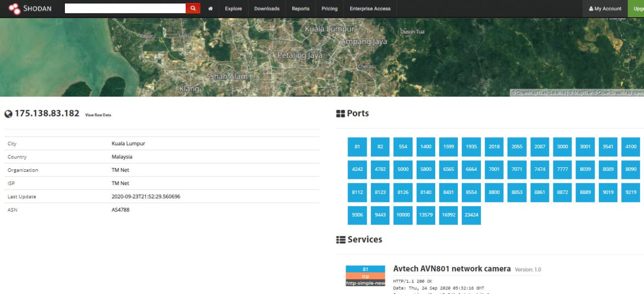This screenshot has height=294, width=644.
Task: Jump to port 13579 service
Action: pyautogui.click(x=426, y=215)
